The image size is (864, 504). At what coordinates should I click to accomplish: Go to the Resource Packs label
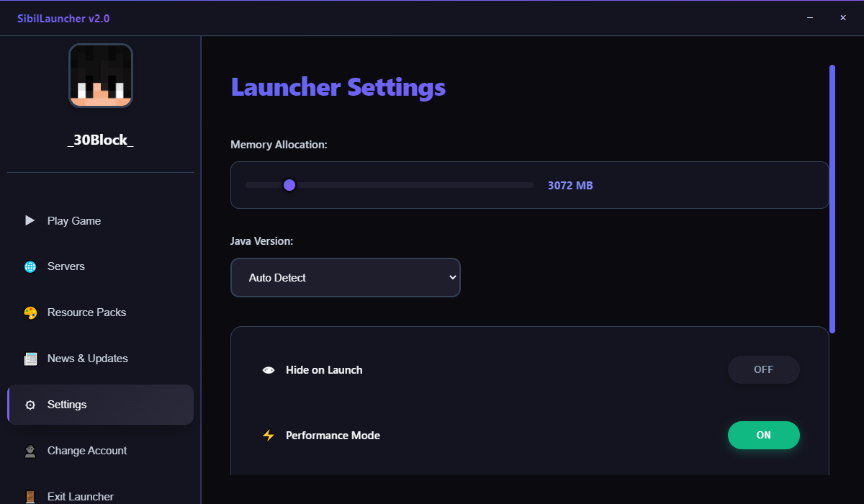[x=86, y=312]
